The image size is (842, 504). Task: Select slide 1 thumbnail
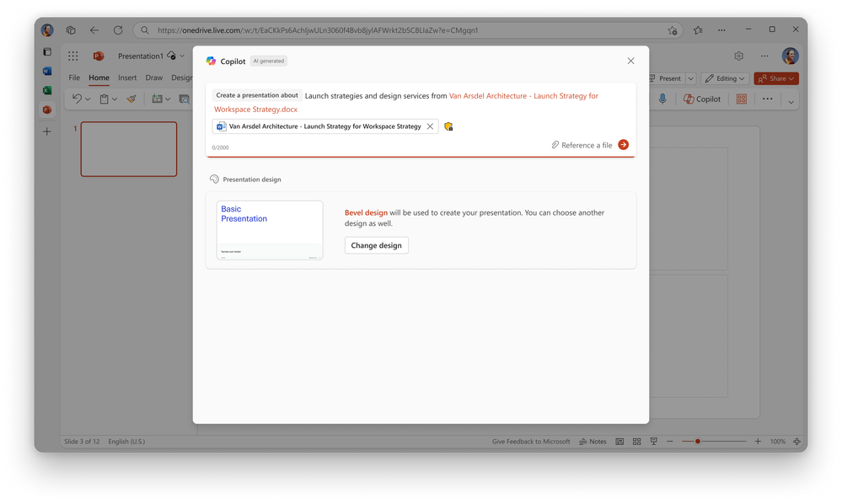pyautogui.click(x=129, y=149)
